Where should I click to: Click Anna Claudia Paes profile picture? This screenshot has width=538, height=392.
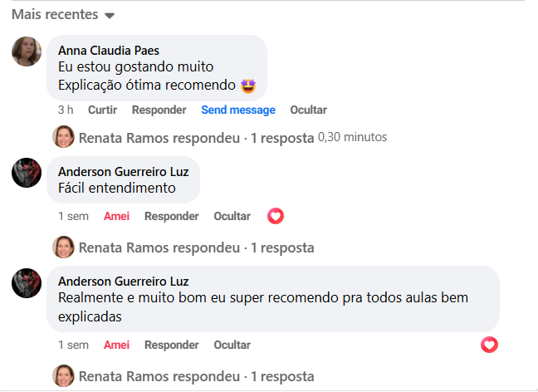(27, 51)
